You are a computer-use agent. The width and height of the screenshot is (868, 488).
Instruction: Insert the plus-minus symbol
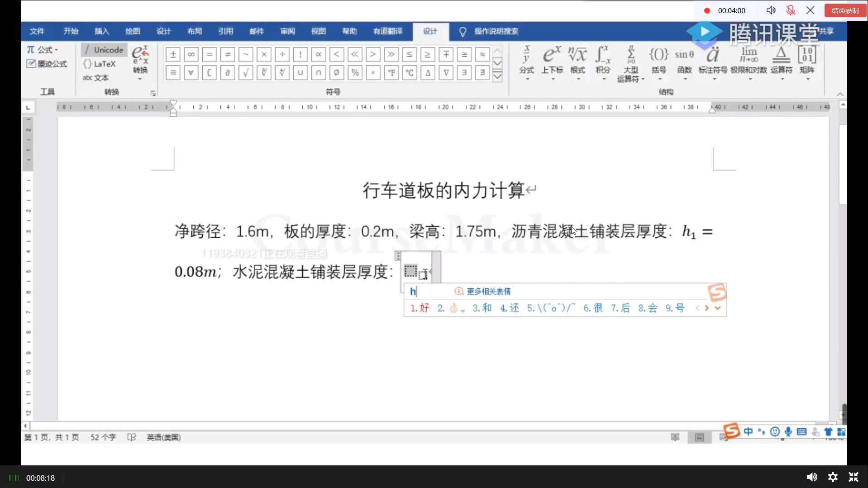(173, 54)
